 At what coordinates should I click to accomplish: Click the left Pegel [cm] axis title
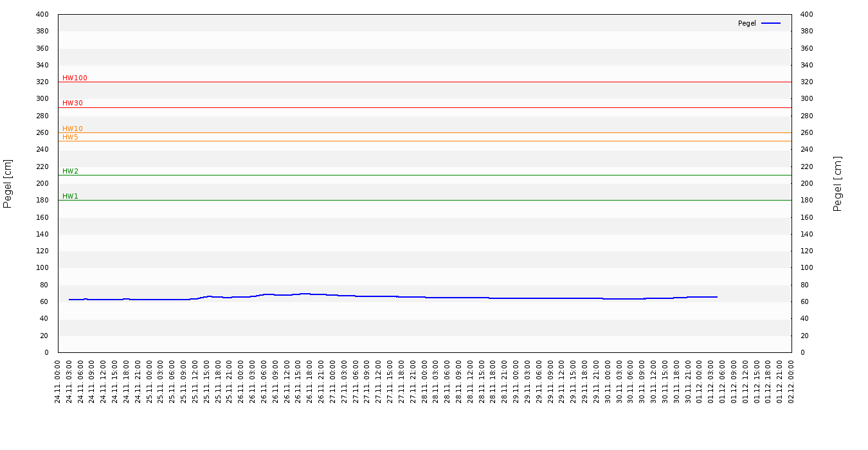[8, 183]
